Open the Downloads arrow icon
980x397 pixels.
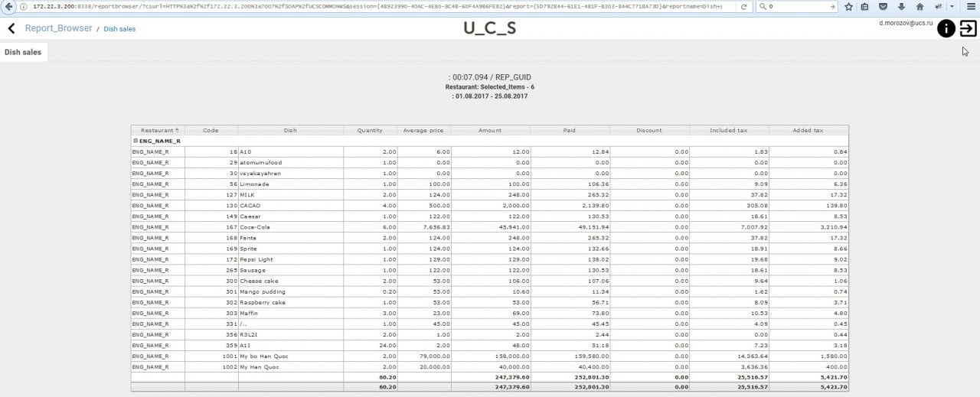coord(900,6)
